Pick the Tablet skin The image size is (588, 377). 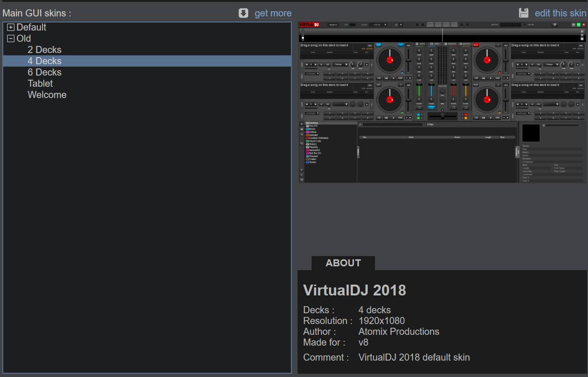(40, 83)
